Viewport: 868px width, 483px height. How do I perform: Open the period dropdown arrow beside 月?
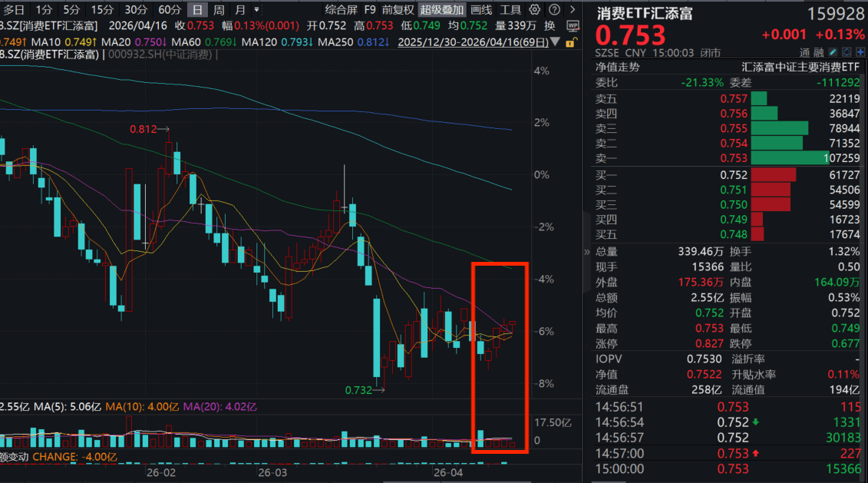tap(256, 9)
